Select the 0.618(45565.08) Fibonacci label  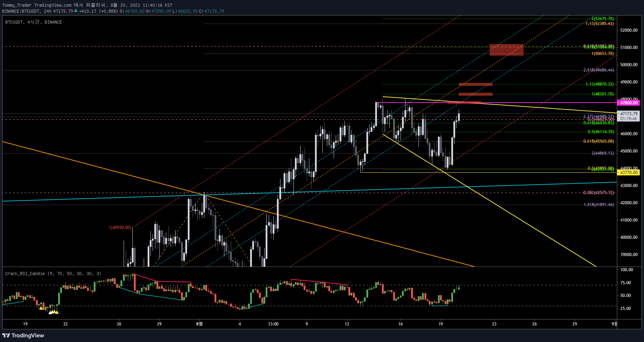coord(599,141)
